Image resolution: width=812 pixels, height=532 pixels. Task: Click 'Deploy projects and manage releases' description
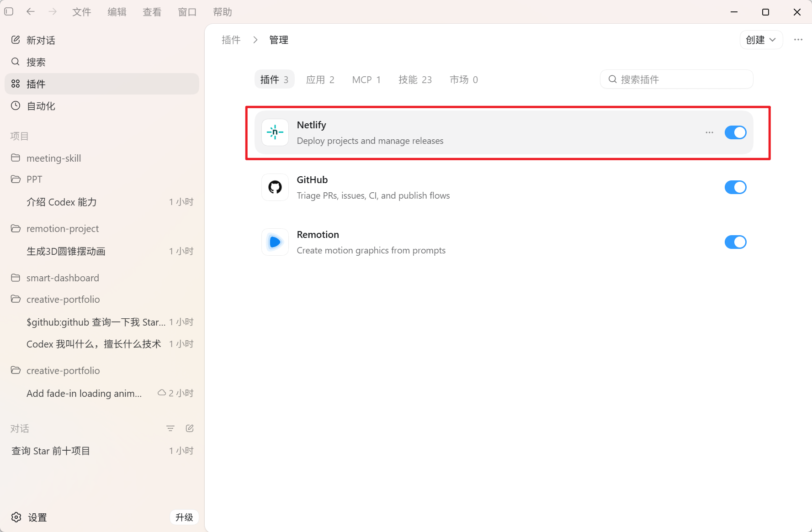[x=370, y=141]
